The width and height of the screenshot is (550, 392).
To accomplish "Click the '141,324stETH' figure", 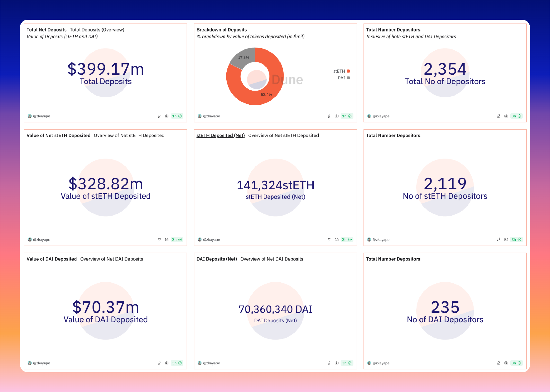I will [275, 185].
